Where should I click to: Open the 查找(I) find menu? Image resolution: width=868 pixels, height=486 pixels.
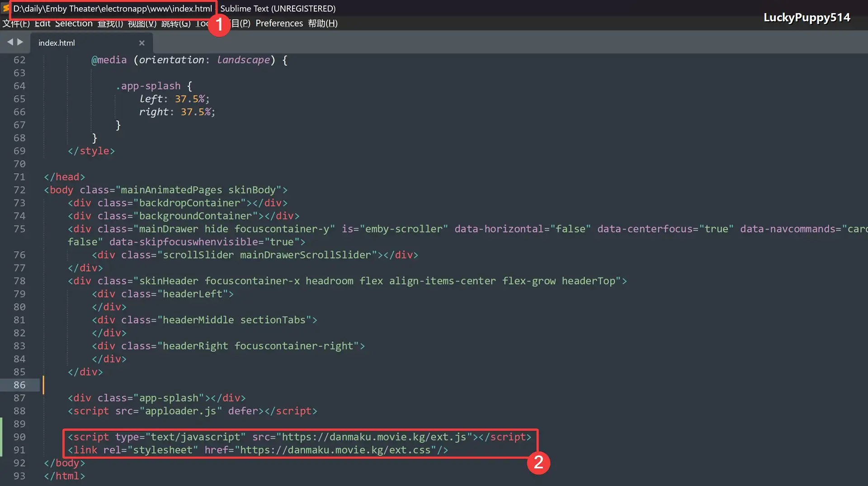click(x=110, y=24)
